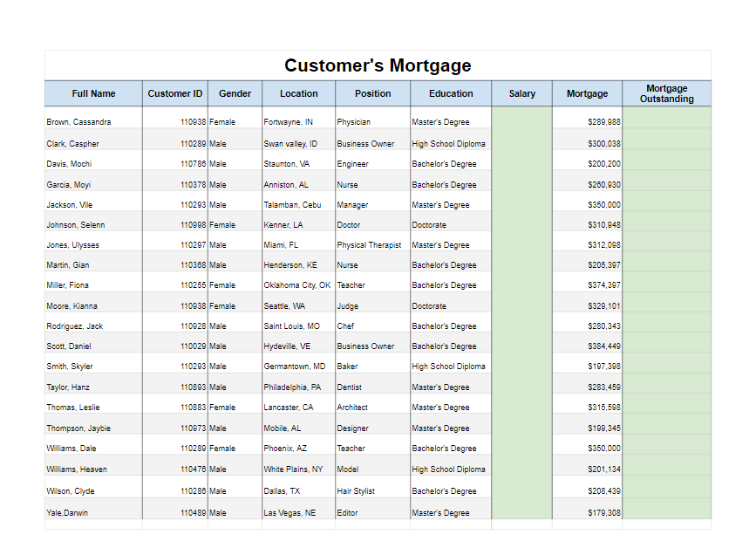The image size is (756, 555).
Task: Click the Education header cell
Action: (451, 93)
